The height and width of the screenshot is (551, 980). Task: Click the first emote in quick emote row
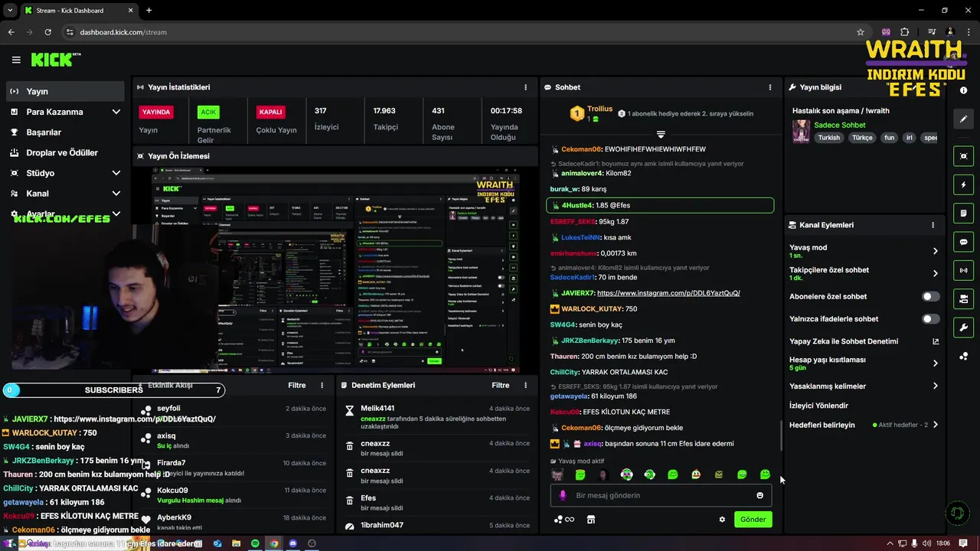point(557,474)
